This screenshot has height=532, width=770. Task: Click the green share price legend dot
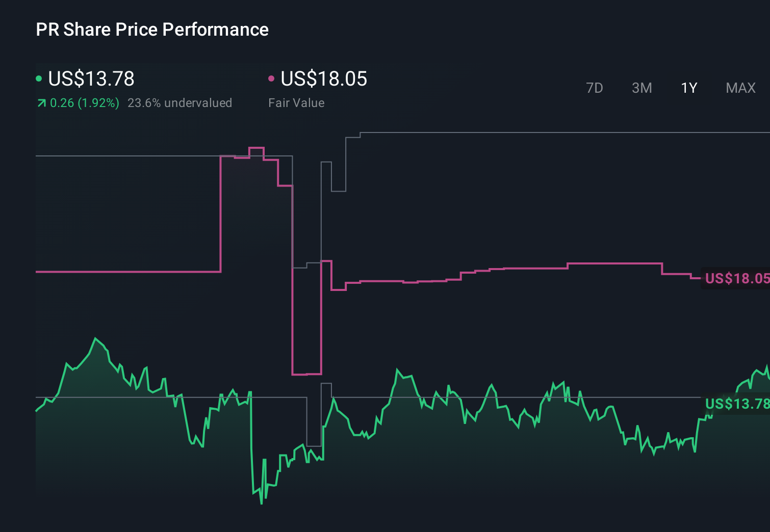click(39, 78)
